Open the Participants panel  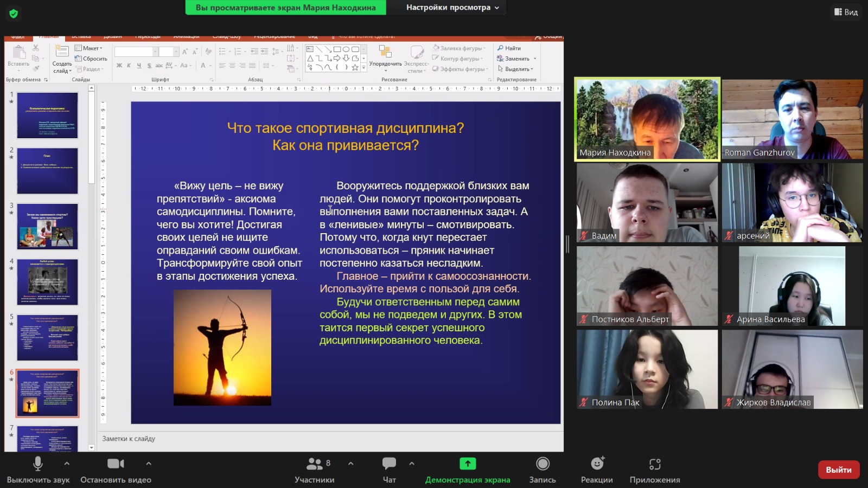315,470
